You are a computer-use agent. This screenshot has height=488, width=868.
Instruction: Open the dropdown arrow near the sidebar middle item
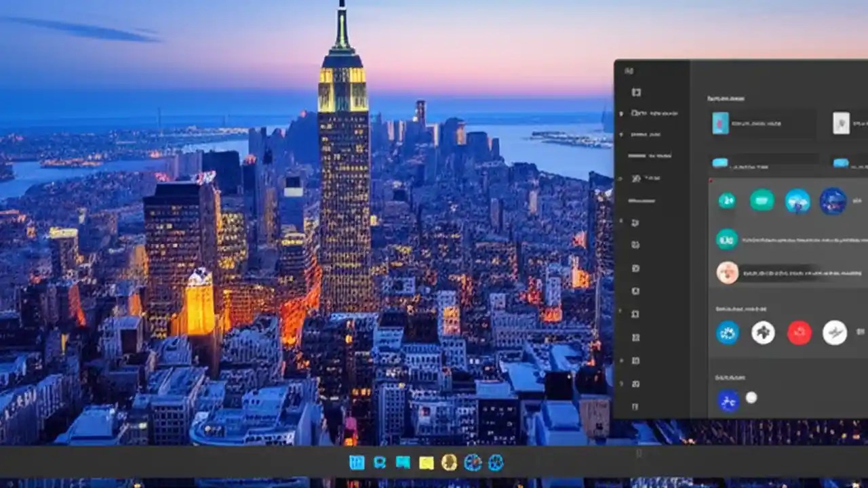(x=620, y=178)
